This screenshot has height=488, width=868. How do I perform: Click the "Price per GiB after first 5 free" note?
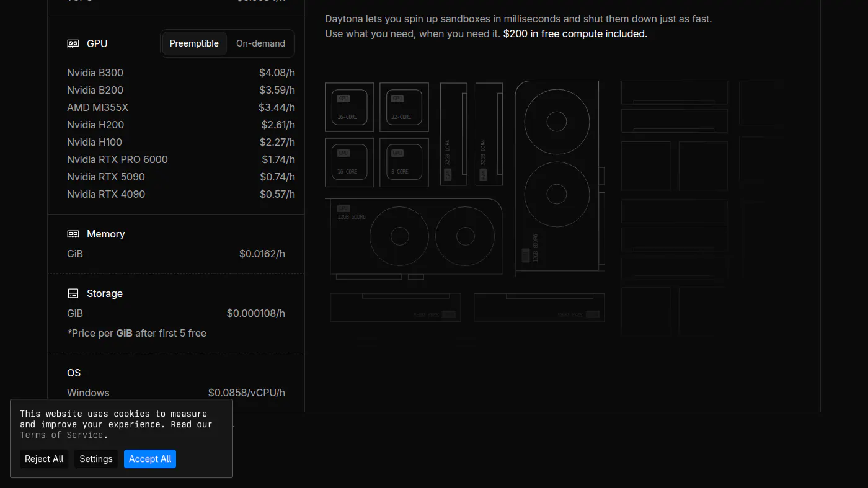click(x=136, y=333)
